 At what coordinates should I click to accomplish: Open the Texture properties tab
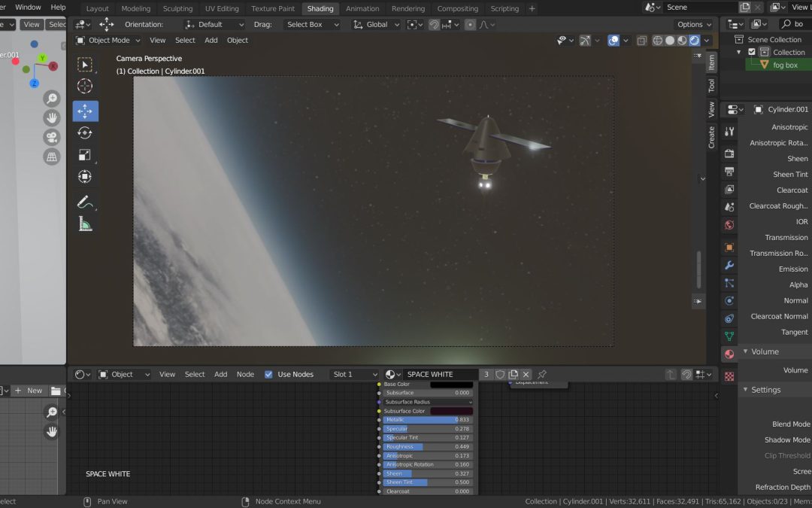[x=729, y=376]
